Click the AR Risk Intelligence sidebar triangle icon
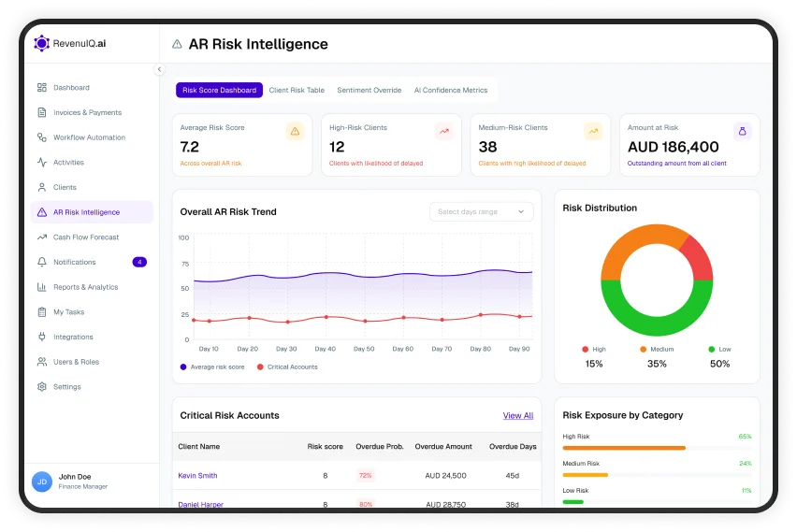797x532 pixels. [x=42, y=212]
